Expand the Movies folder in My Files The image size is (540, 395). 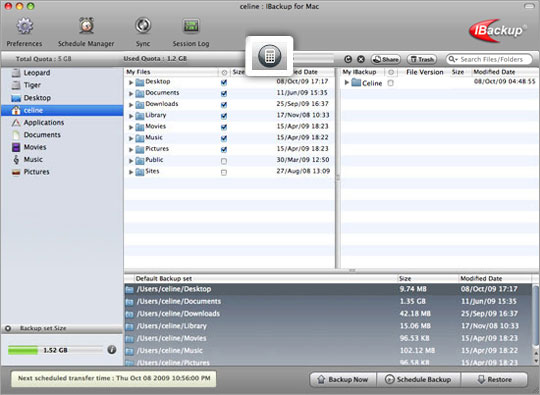point(131,127)
